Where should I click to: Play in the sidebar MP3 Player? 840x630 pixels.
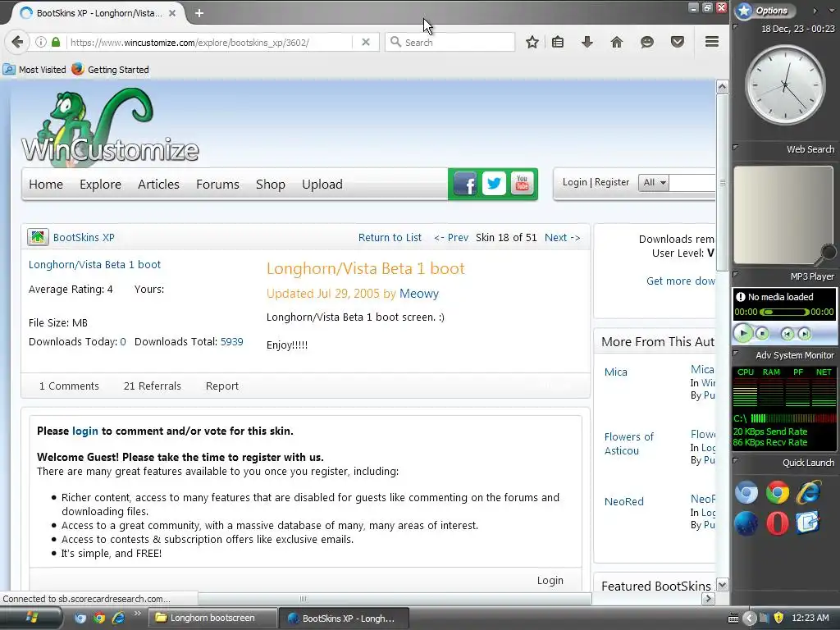[743, 333]
